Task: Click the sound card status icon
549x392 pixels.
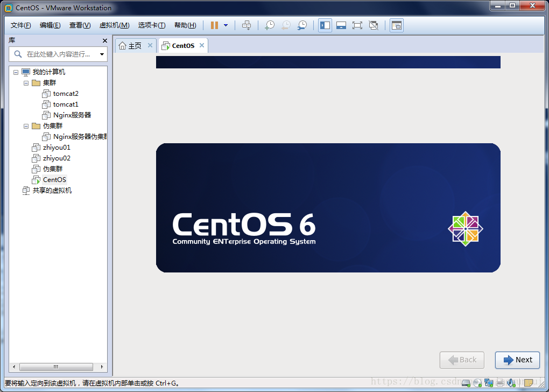Action: 511,383
